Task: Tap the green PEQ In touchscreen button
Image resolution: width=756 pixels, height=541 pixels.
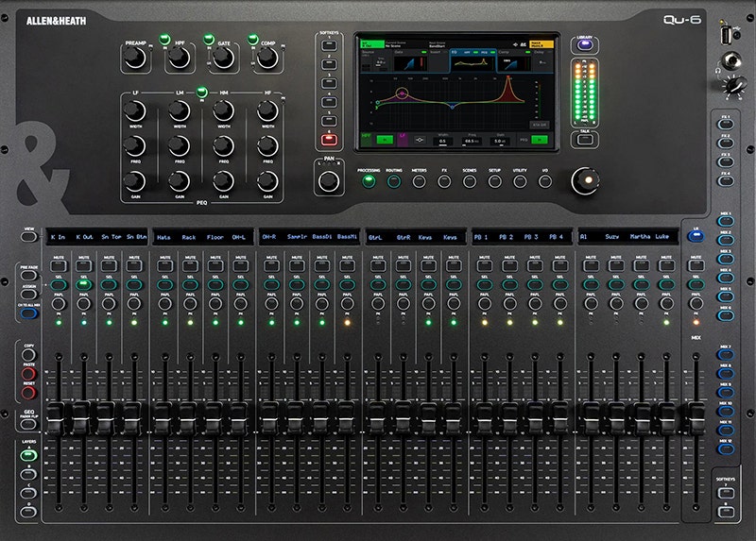Action: tap(540, 140)
